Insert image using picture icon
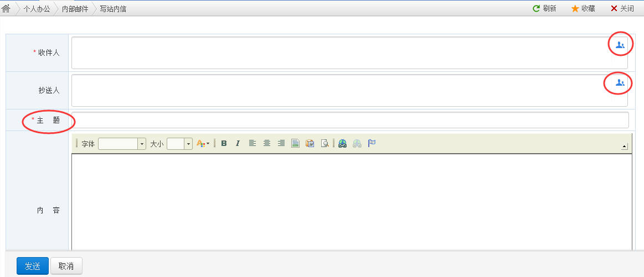 pyautogui.click(x=296, y=144)
